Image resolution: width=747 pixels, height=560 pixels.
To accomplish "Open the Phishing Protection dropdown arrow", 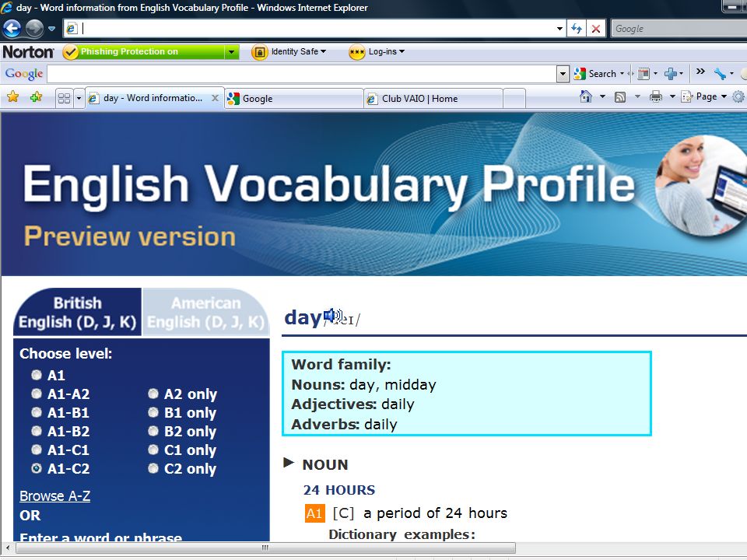I will pyautogui.click(x=232, y=51).
